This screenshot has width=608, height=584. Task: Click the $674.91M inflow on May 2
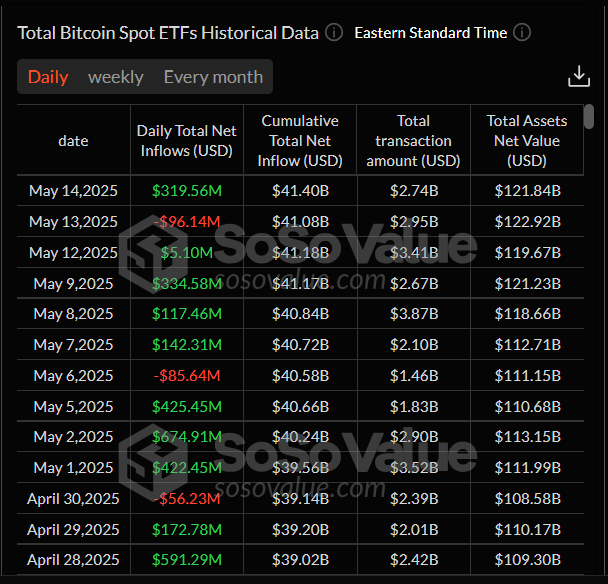pyautogui.click(x=185, y=437)
